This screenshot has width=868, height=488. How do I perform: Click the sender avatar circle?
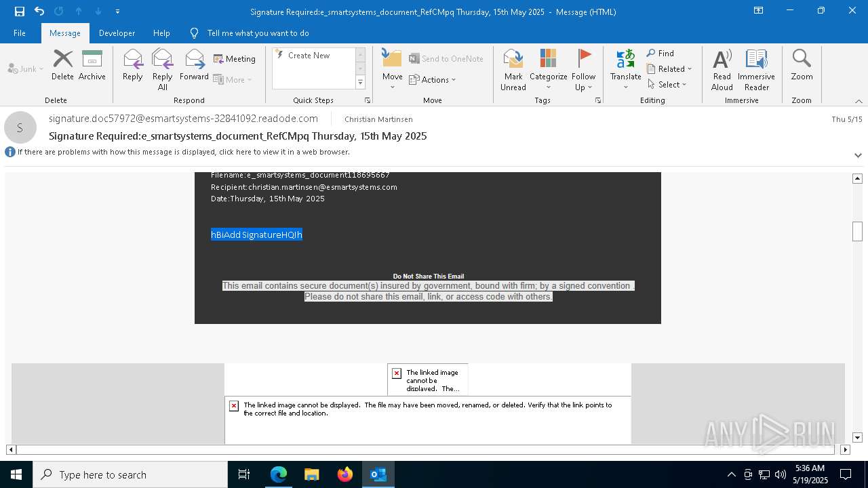20,127
